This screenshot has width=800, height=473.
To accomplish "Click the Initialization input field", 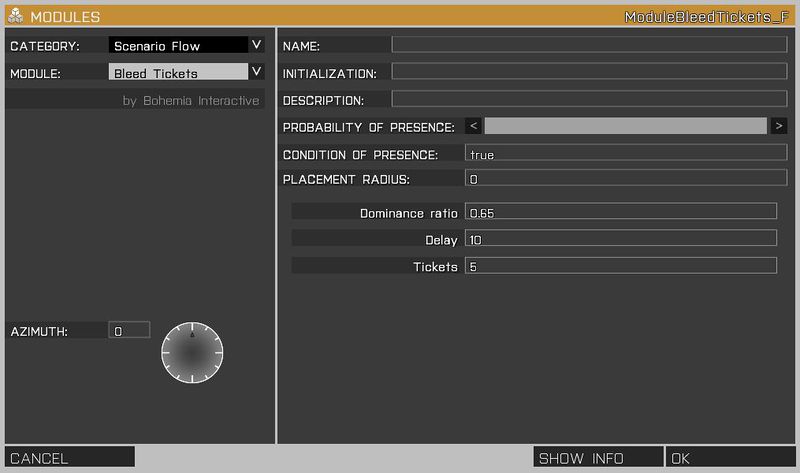I will [589, 72].
